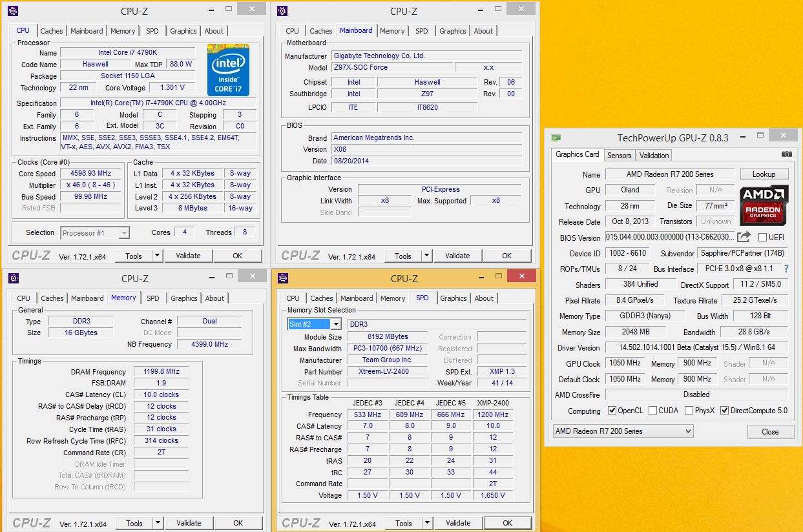The height and width of the screenshot is (532, 803).
Task: Open the Processor #1 selection dropdown
Action: [x=124, y=233]
